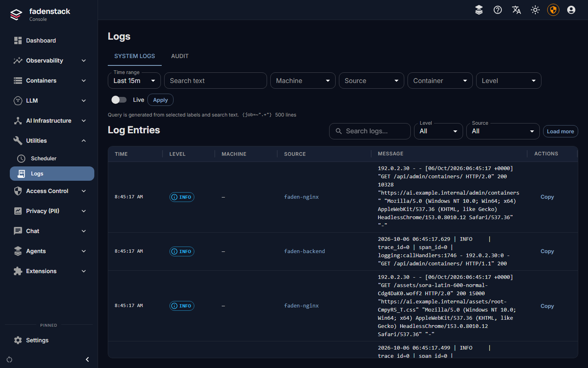Click the orange shield security icon
The image size is (588, 368).
click(553, 10)
